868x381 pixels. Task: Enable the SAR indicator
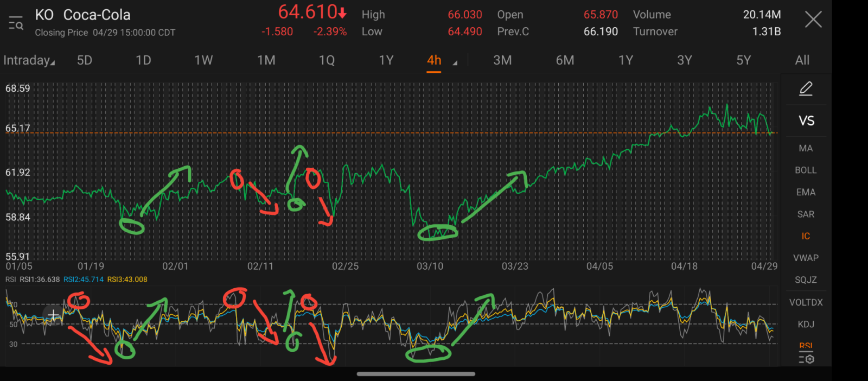[x=806, y=214]
